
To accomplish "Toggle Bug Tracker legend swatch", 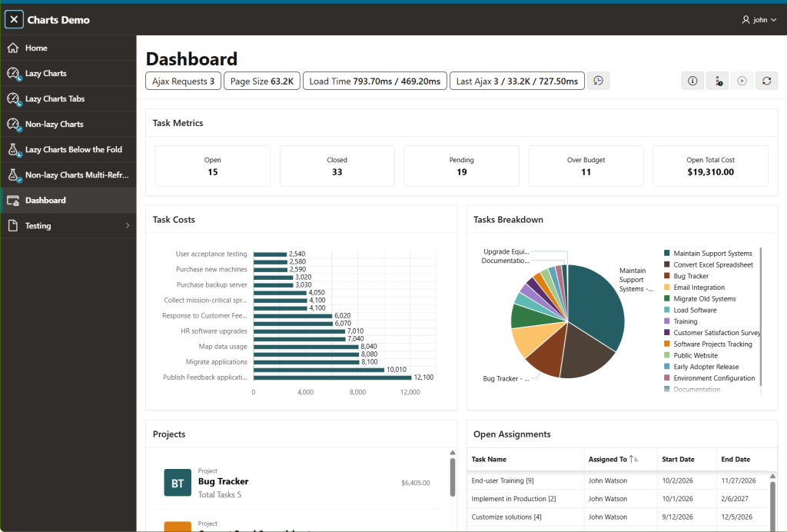I will (666, 276).
